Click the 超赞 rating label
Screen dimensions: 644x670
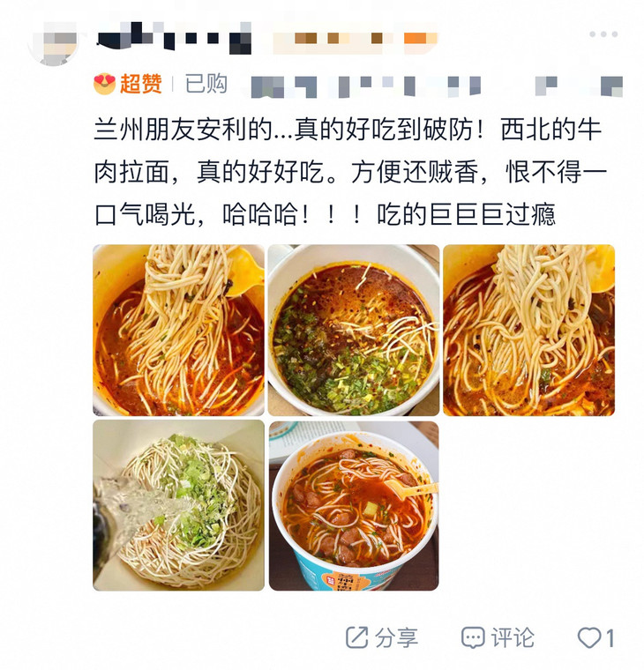pyautogui.click(x=140, y=84)
